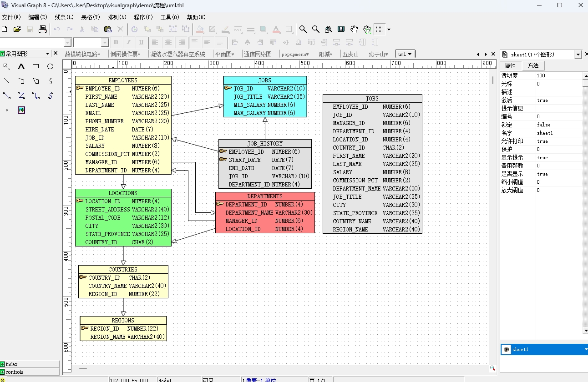Open the 工具(O) menu

pos(170,17)
